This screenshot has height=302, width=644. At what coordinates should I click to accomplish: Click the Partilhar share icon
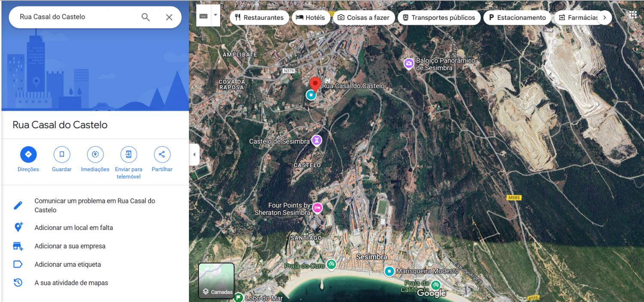[x=162, y=154]
